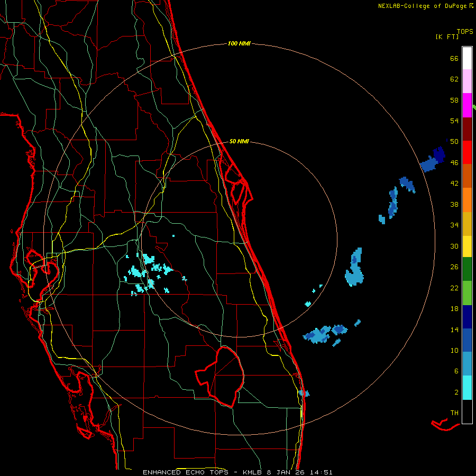
Task: Click the dark green legend swatch
Action: [x=467, y=269]
